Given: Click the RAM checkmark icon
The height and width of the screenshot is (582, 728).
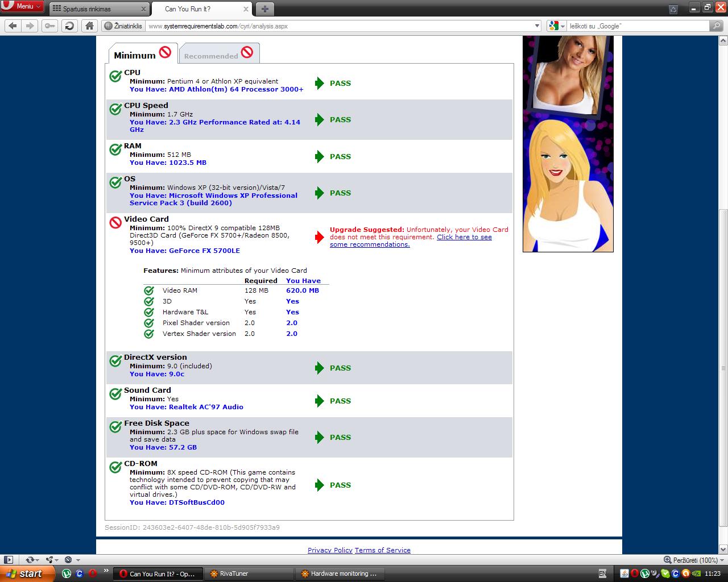Looking at the screenshot, I should pos(115,149).
